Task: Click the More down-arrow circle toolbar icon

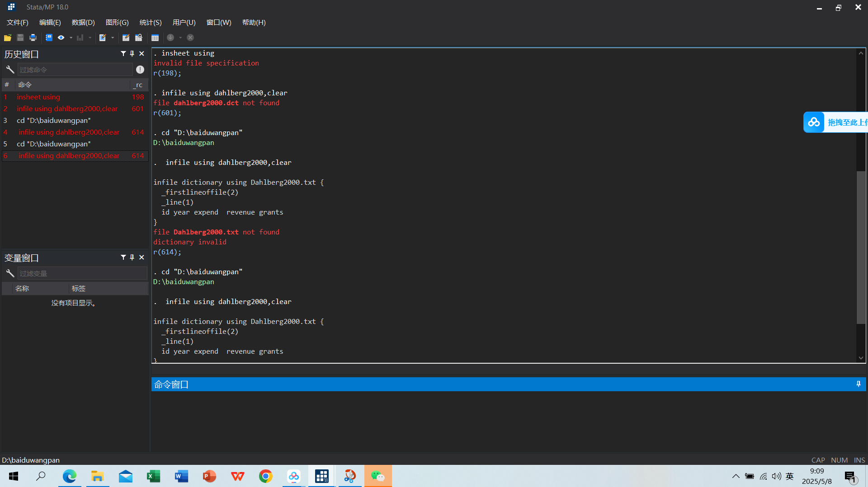Action: [170, 37]
